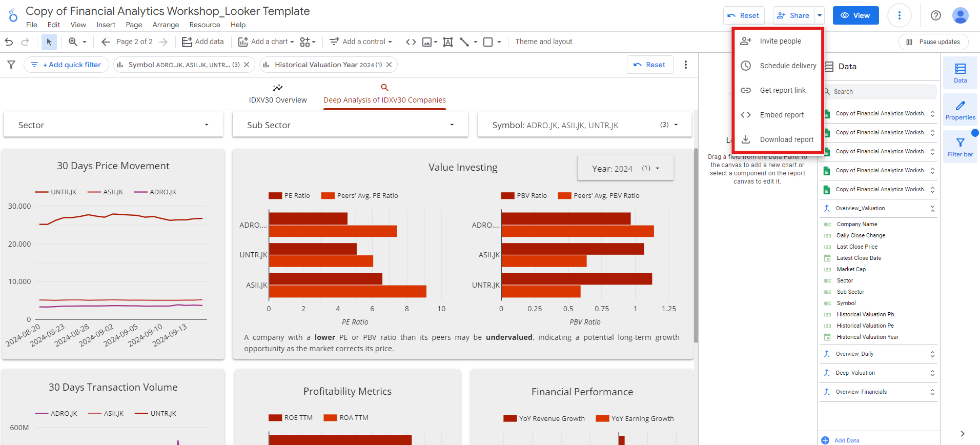Viewport: 980px width, 445px height.
Task: Collapse the Overview_Valuation data source
Action: [x=932, y=209]
